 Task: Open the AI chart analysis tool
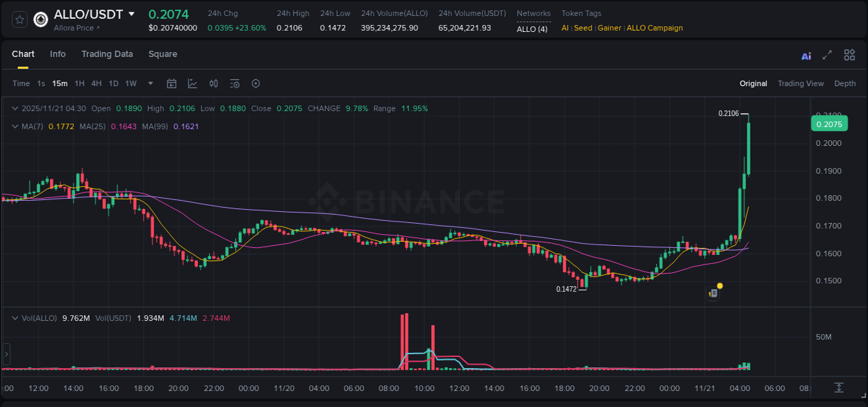806,54
